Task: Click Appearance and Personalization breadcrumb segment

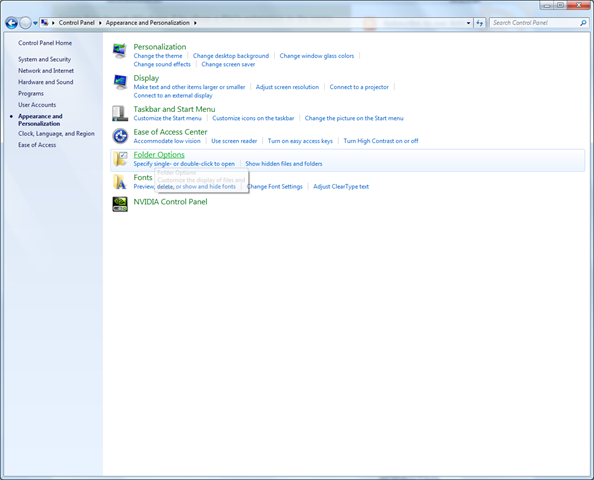Action: pos(147,23)
